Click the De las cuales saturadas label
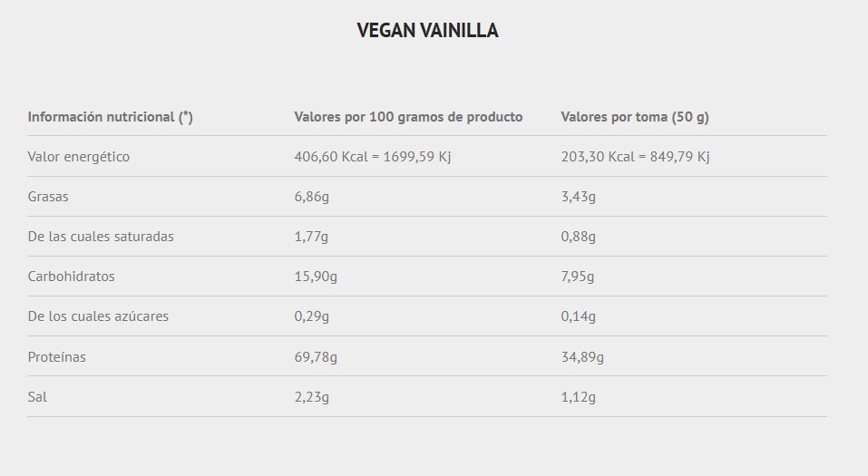 click(101, 237)
